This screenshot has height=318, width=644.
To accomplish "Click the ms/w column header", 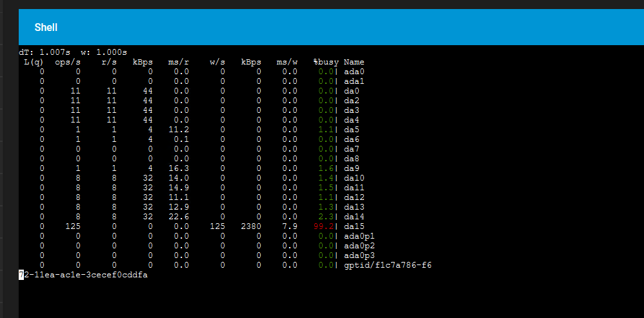I will click(x=287, y=62).
